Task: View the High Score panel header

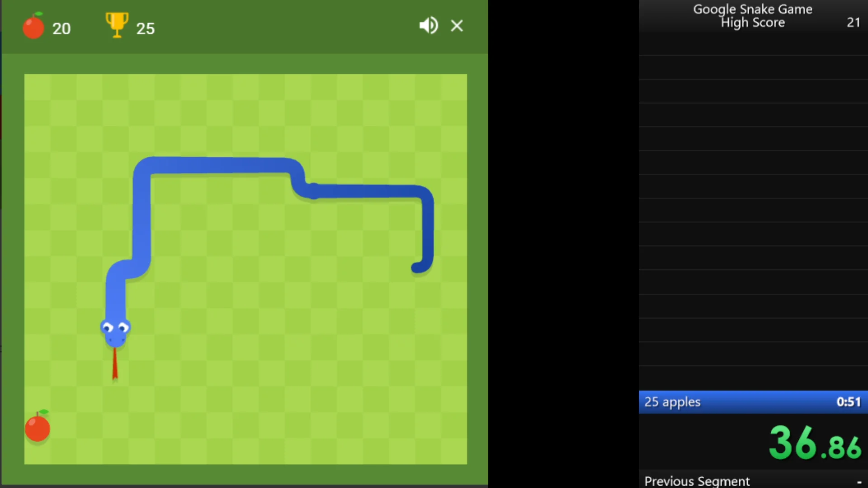Action: (753, 15)
